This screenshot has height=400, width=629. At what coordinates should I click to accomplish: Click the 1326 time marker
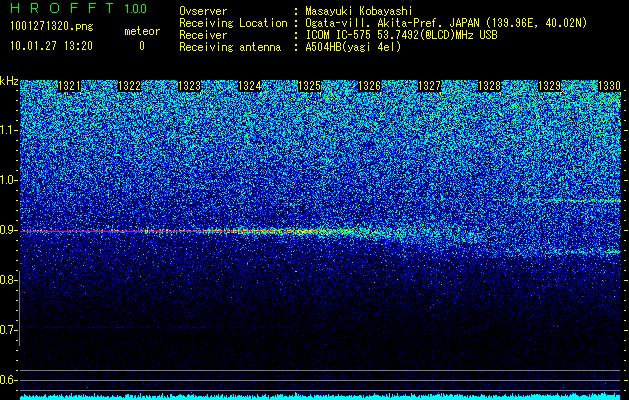[369, 86]
